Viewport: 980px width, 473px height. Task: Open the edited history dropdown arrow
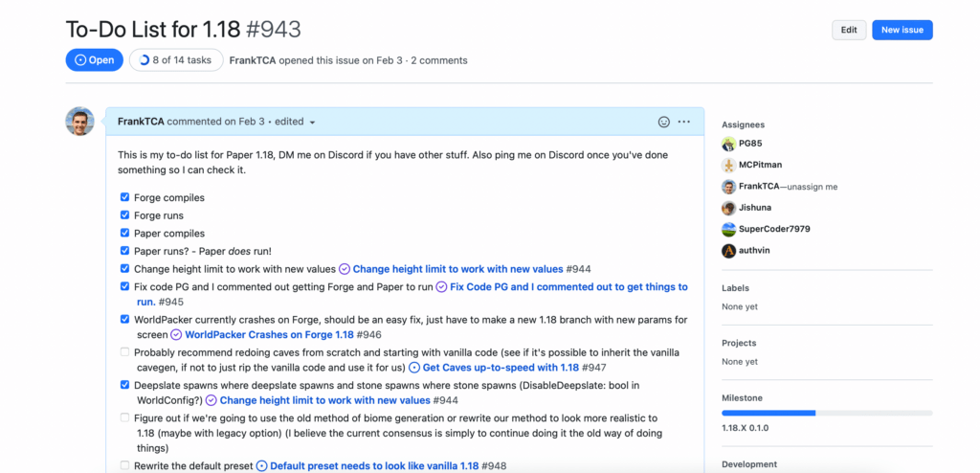click(313, 122)
